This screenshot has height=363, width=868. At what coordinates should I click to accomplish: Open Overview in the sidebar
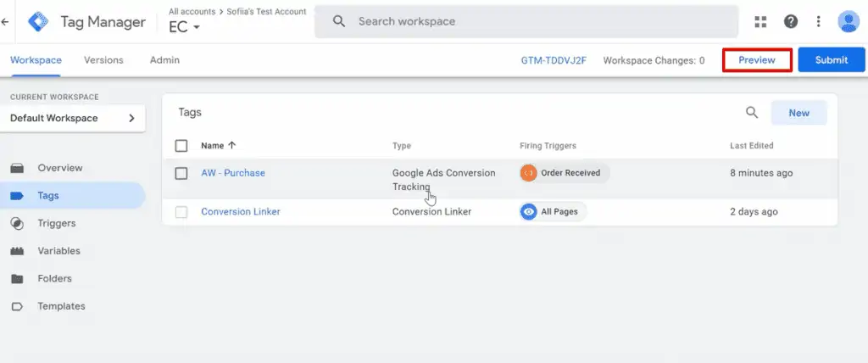pos(60,168)
